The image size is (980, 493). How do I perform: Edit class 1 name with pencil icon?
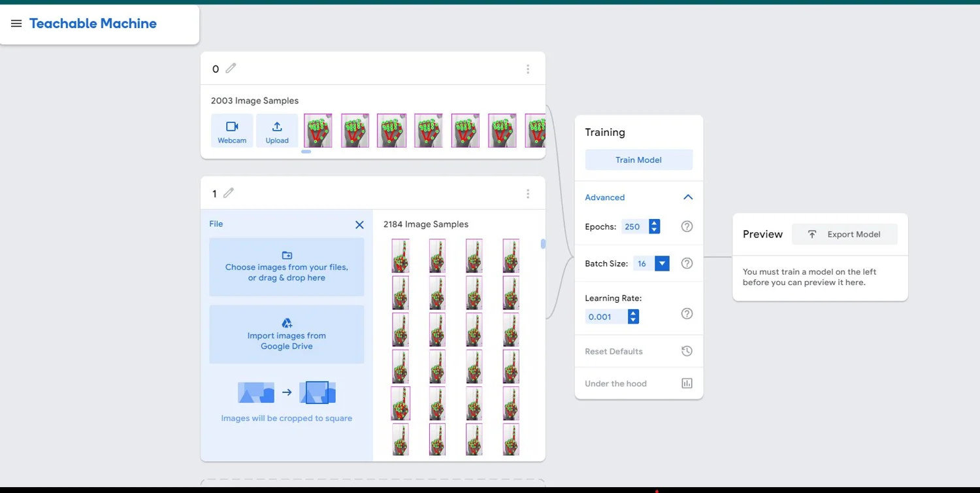(228, 193)
